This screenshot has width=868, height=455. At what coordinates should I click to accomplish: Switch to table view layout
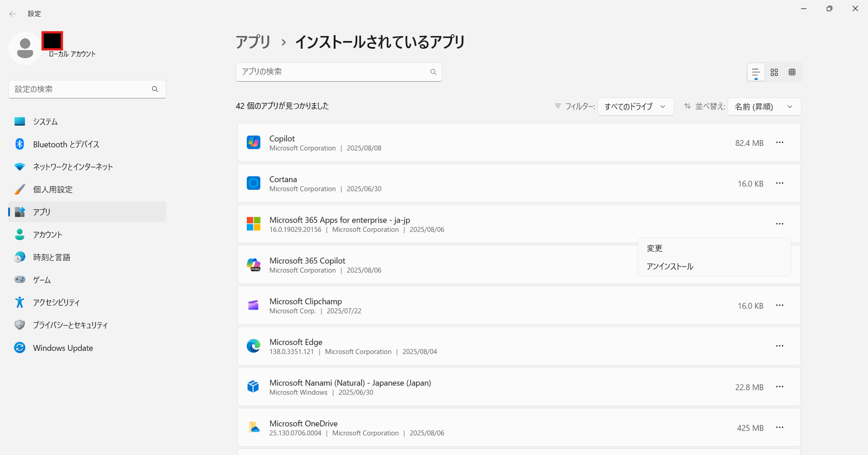tap(792, 72)
